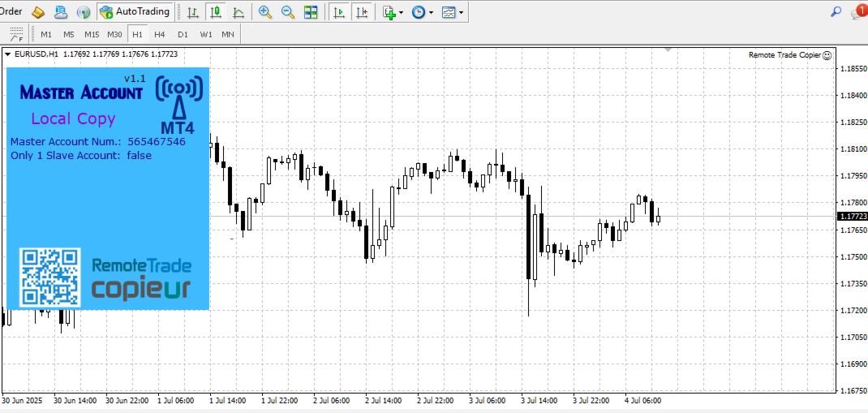Select the Fibonacci line drawing tool
The height and width of the screenshot is (413, 868).
pos(16,34)
